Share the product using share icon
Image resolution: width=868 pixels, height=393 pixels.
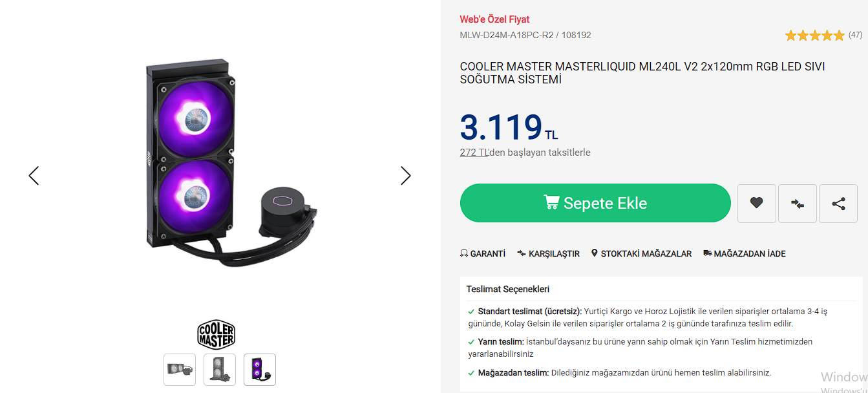838,204
